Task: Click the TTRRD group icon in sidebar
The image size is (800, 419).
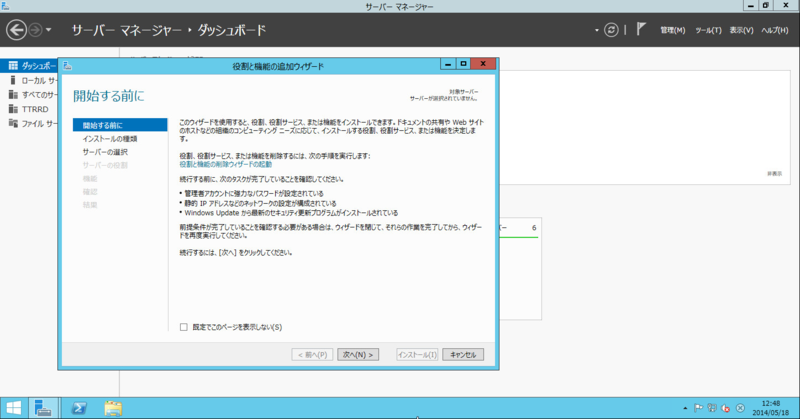Action: (13, 109)
